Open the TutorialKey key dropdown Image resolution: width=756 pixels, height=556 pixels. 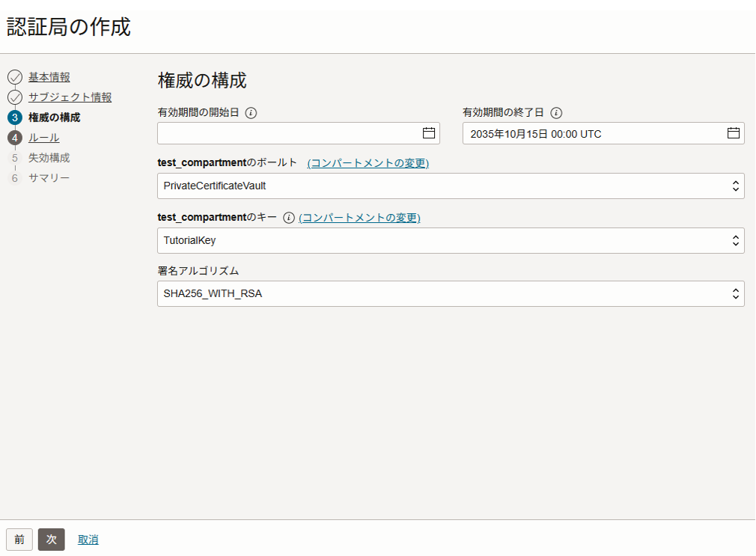tap(451, 240)
